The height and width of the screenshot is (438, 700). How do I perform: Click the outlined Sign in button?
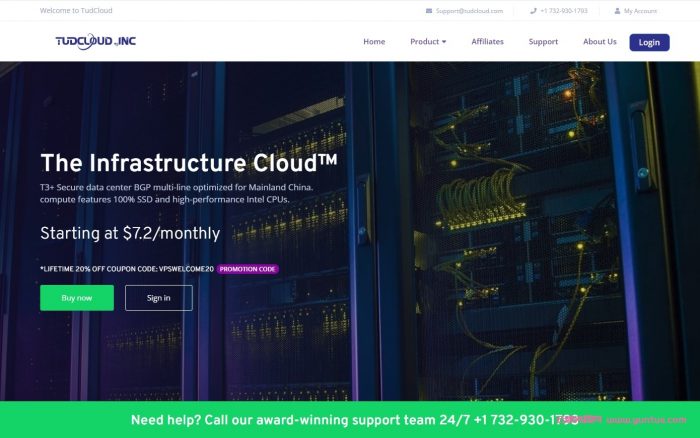pyautogui.click(x=158, y=298)
